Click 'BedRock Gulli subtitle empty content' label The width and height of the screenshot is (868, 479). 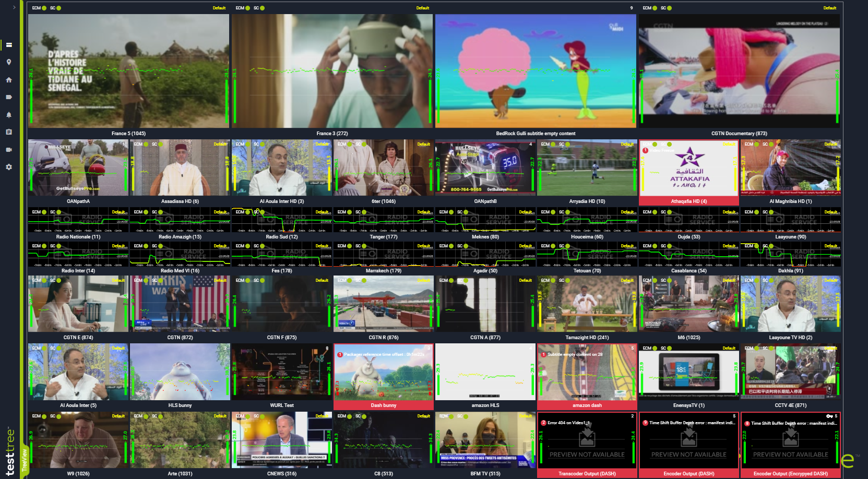(x=536, y=134)
